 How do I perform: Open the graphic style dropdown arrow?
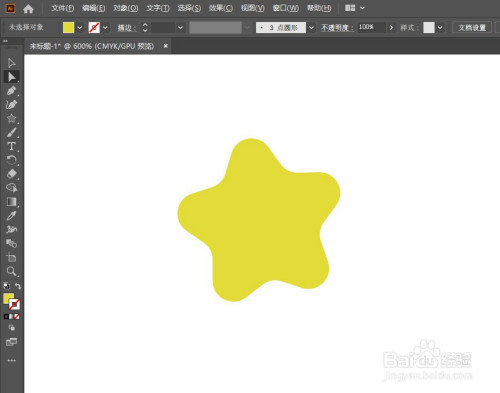coord(440,28)
